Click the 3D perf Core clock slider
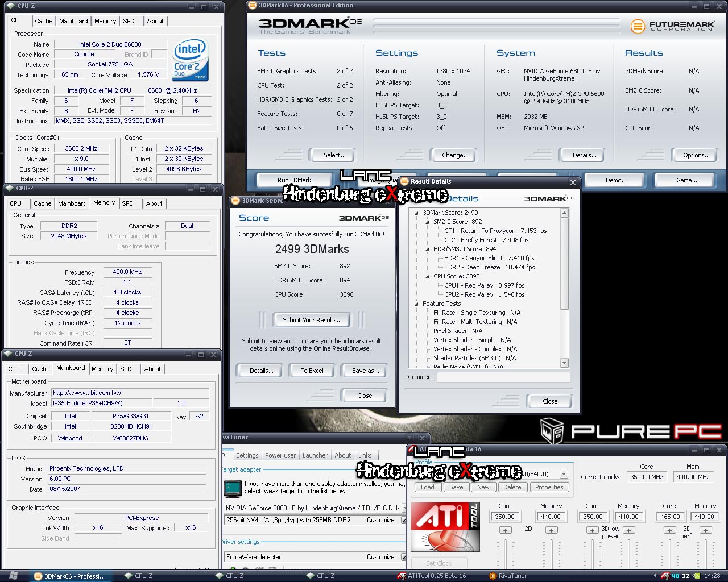The image size is (728, 582). click(x=669, y=554)
